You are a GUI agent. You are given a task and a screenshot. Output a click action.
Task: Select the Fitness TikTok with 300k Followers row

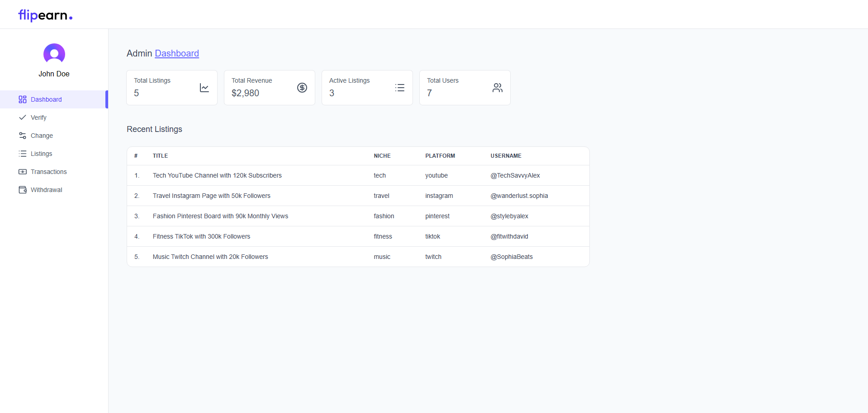pos(201,236)
